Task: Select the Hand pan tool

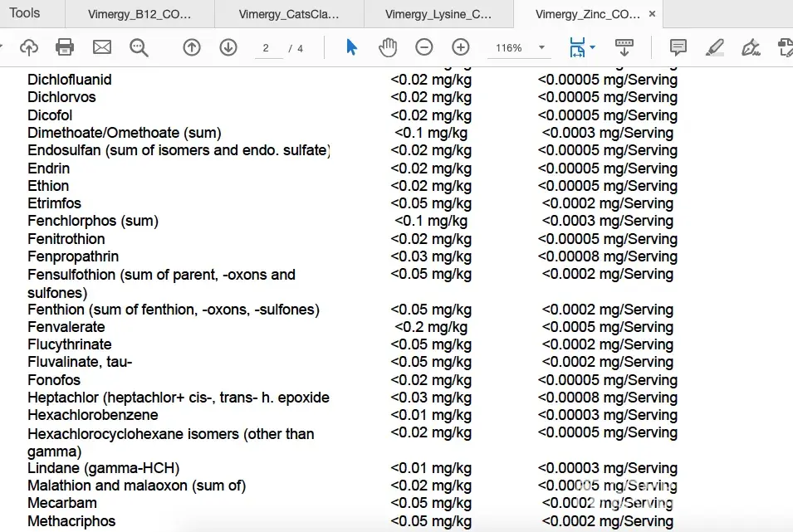Action: [388, 48]
